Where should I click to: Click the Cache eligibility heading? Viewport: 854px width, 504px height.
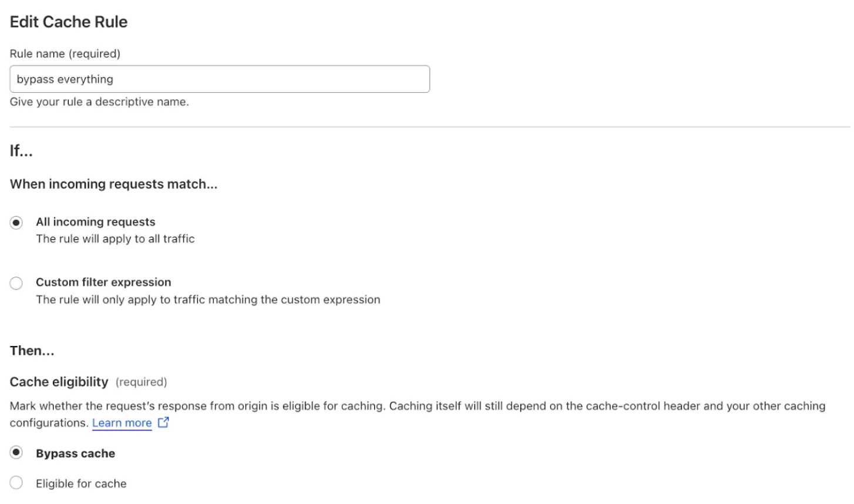[58, 382]
